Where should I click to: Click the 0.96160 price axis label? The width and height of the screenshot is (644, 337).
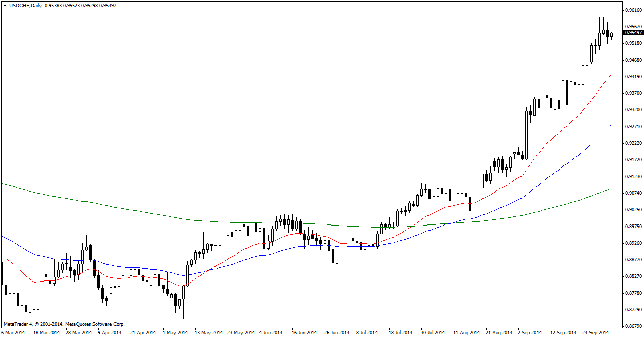coord(633,10)
